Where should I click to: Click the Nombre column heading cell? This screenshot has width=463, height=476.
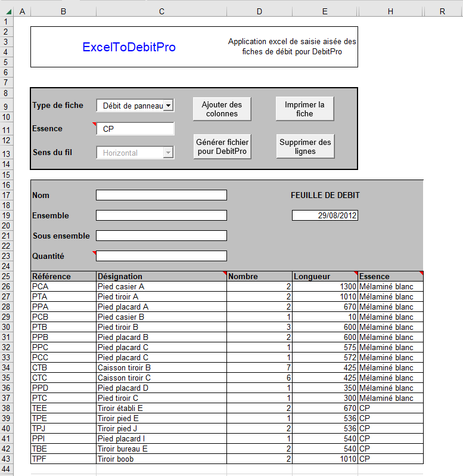click(x=259, y=276)
